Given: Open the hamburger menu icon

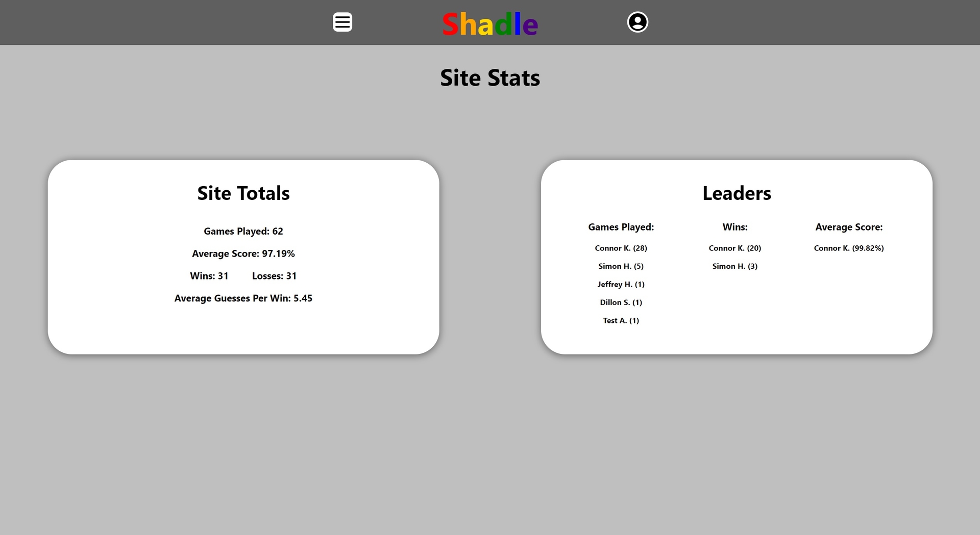Looking at the screenshot, I should point(342,22).
